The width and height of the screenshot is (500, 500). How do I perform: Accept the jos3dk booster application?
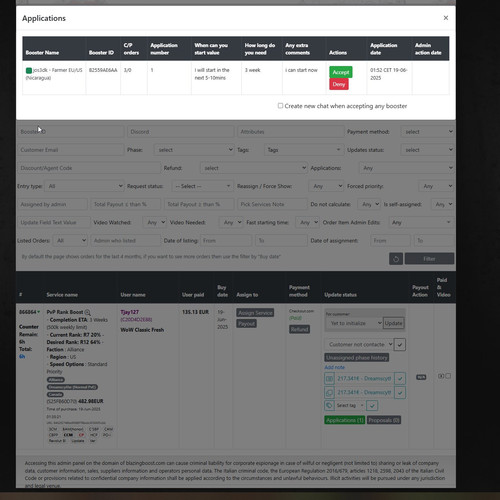click(x=341, y=72)
